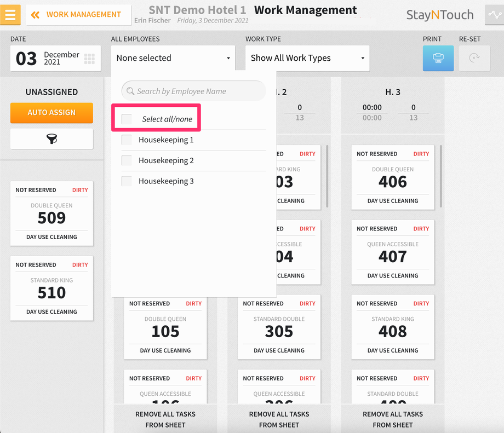
Task: Click the DIRTY status on room 509
Action: click(x=80, y=190)
